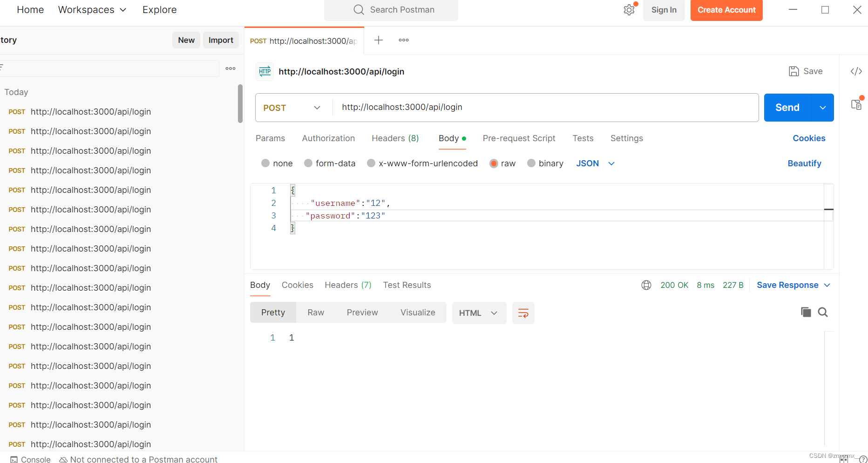Click the Create Account button
Image resolution: width=868 pixels, height=463 pixels.
[726, 10]
